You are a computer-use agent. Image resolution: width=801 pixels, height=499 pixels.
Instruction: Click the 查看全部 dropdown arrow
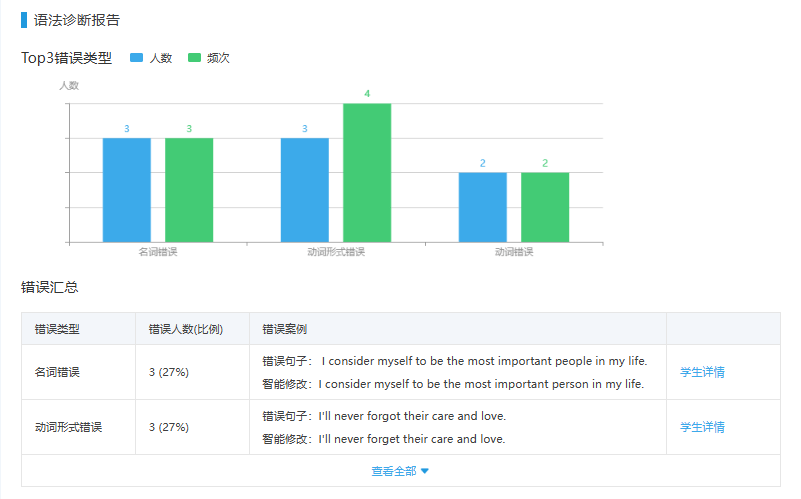pyautogui.click(x=425, y=471)
